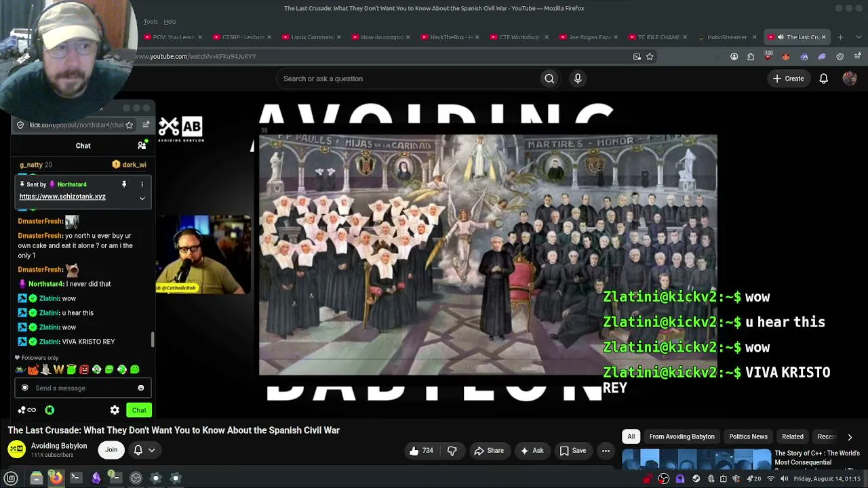The height and width of the screenshot is (488, 868).
Task: Open the volume tray icon
Action: pos(784,479)
